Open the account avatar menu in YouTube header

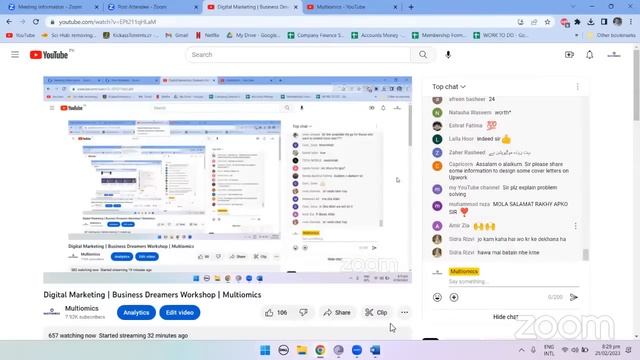tap(614, 54)
